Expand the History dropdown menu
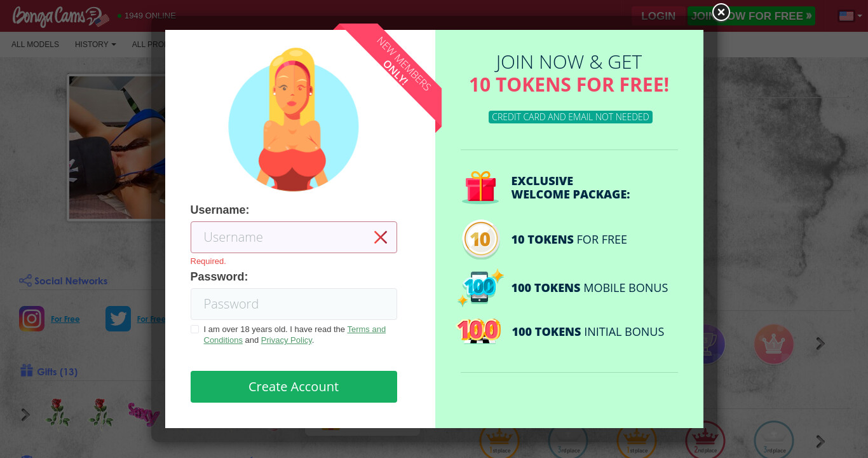The height and width of the screenshot is (458, 868). pos(95,45)
